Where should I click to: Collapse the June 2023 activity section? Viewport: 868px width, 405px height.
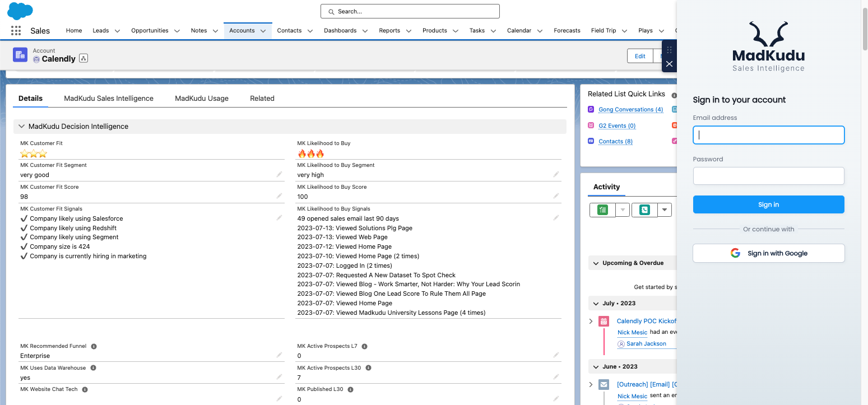595,367
